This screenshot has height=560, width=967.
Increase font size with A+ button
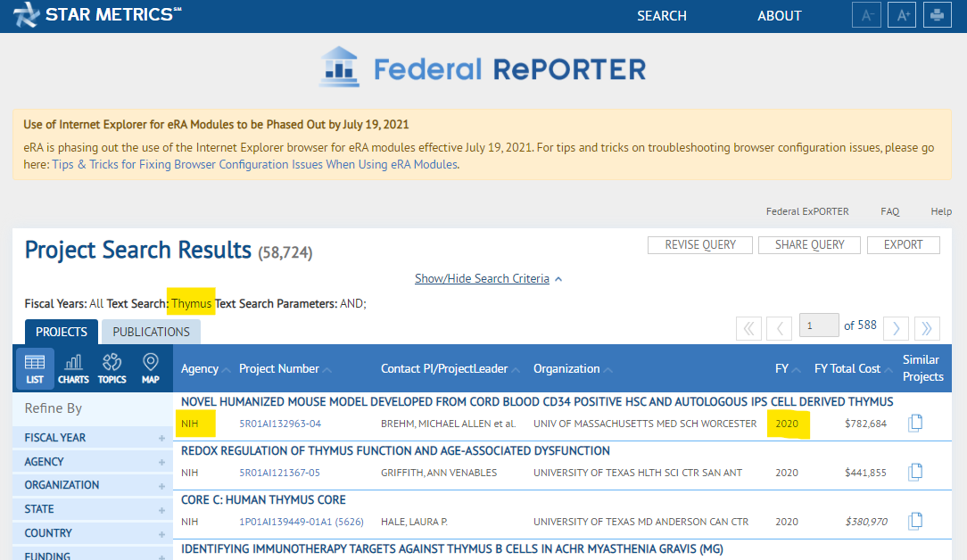pos(902,15)
